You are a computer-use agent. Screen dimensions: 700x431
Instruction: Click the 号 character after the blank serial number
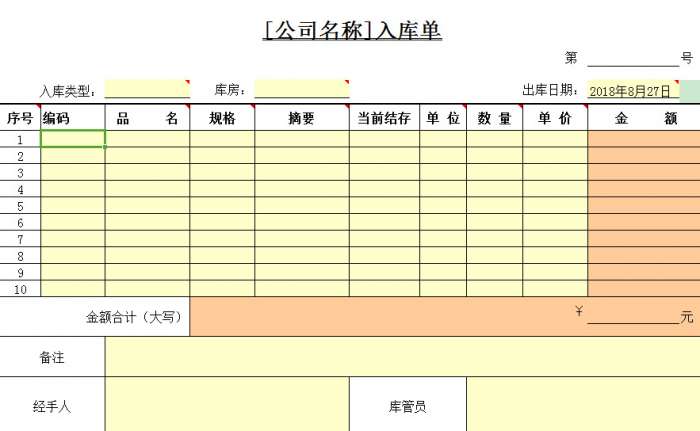(687, 58)
